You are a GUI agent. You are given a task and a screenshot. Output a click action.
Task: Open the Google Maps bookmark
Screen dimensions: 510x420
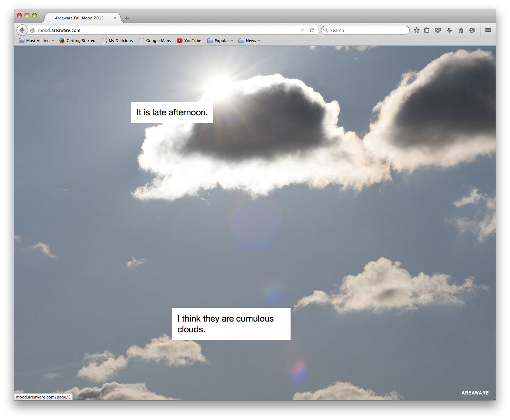pyautogui.click(x=155, y=41)
